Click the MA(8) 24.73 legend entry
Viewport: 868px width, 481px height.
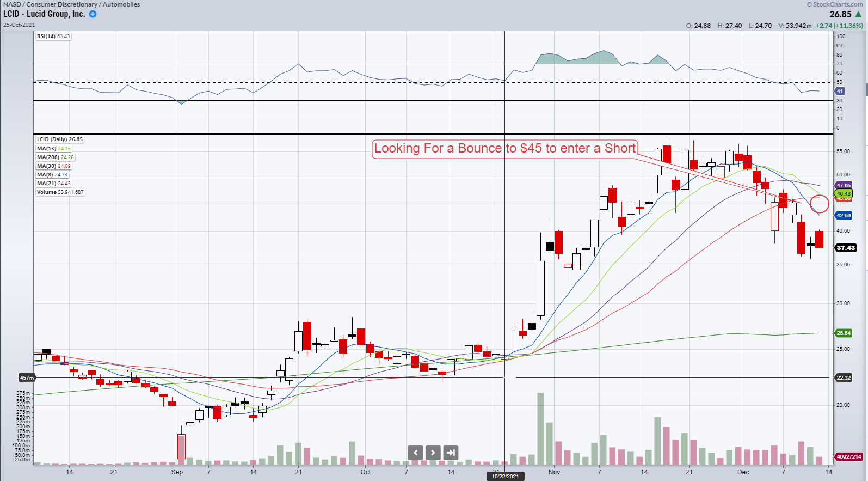coord(52,174)
